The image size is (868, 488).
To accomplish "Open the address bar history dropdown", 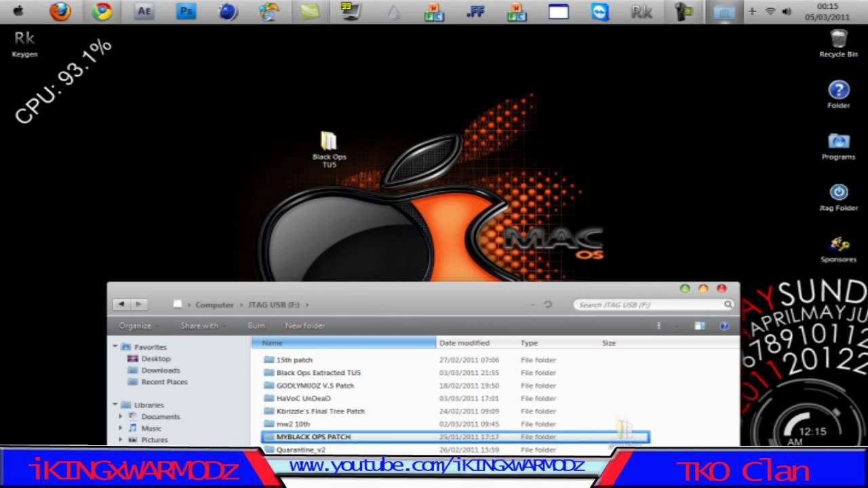I will (532, 305).
